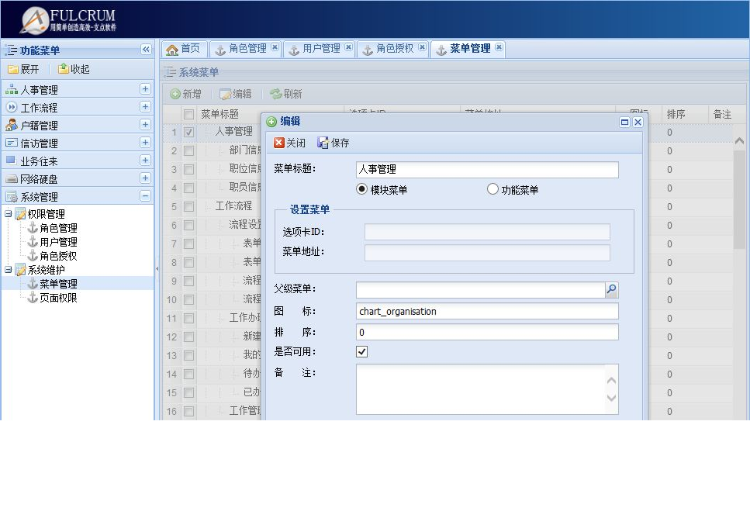Close the 菜单管理 tab

[x=499, y=47]
